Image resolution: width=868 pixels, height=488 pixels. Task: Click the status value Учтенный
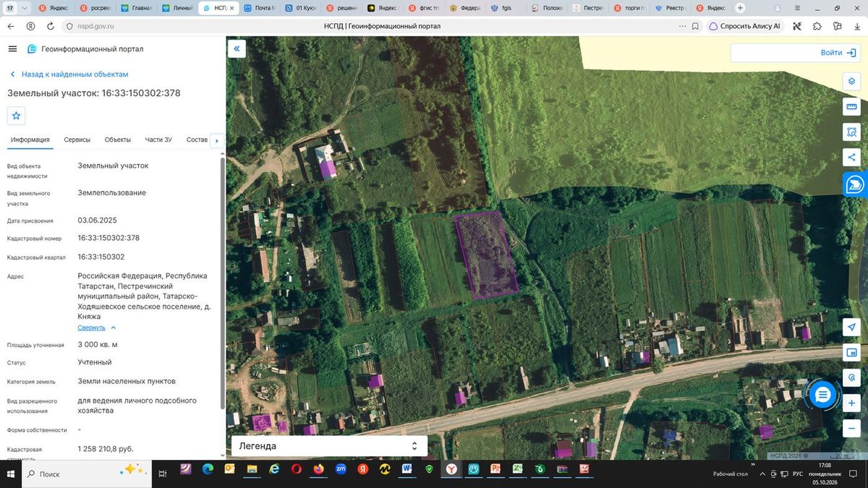click(x=95, y=362)
